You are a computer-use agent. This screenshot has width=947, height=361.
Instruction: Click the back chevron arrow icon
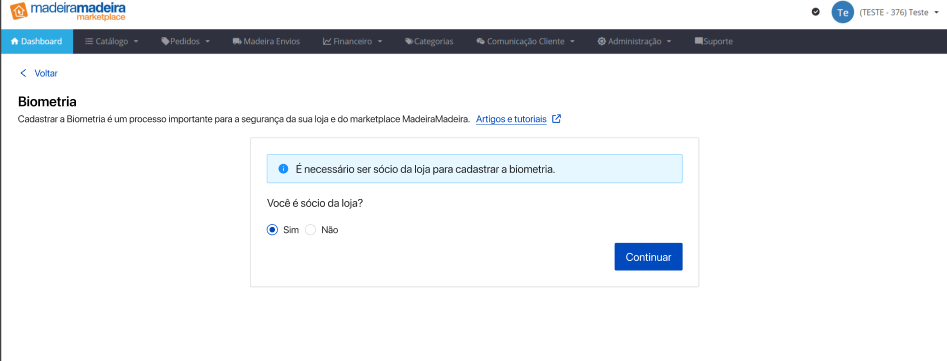coord(24,73)
